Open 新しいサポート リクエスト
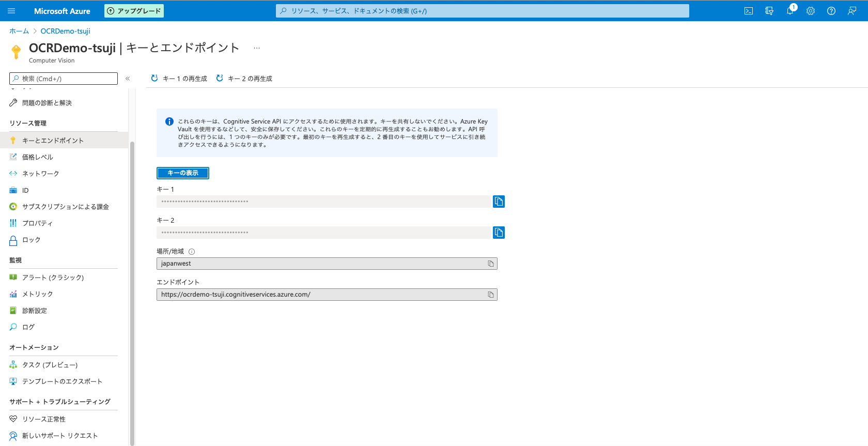Viewport: 868px width, 446px height. click(x=64, y=436)
